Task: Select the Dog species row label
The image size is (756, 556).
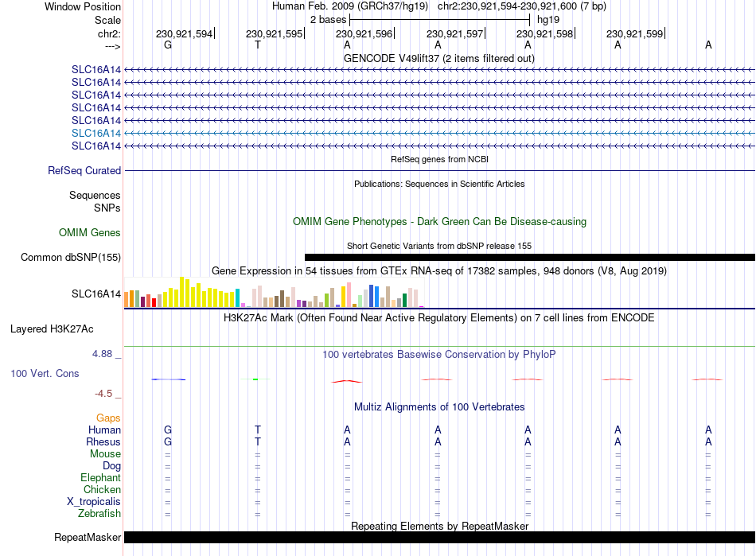Action: [112, 466]
